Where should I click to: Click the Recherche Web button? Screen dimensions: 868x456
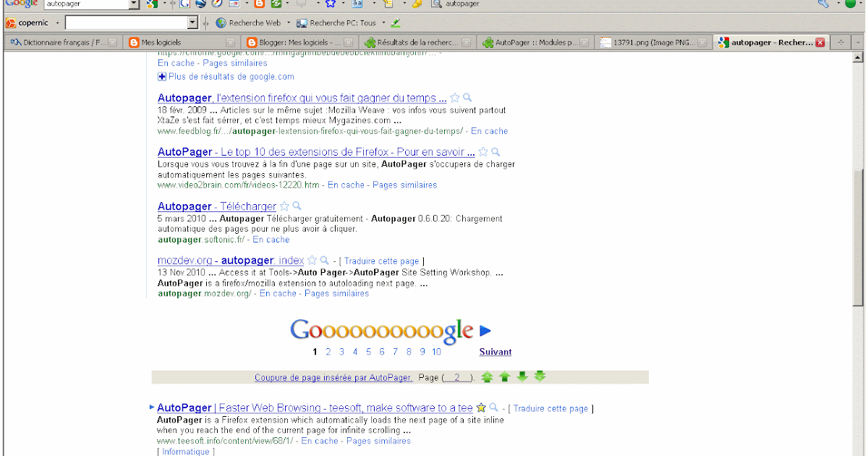click(x=248, y=23)
